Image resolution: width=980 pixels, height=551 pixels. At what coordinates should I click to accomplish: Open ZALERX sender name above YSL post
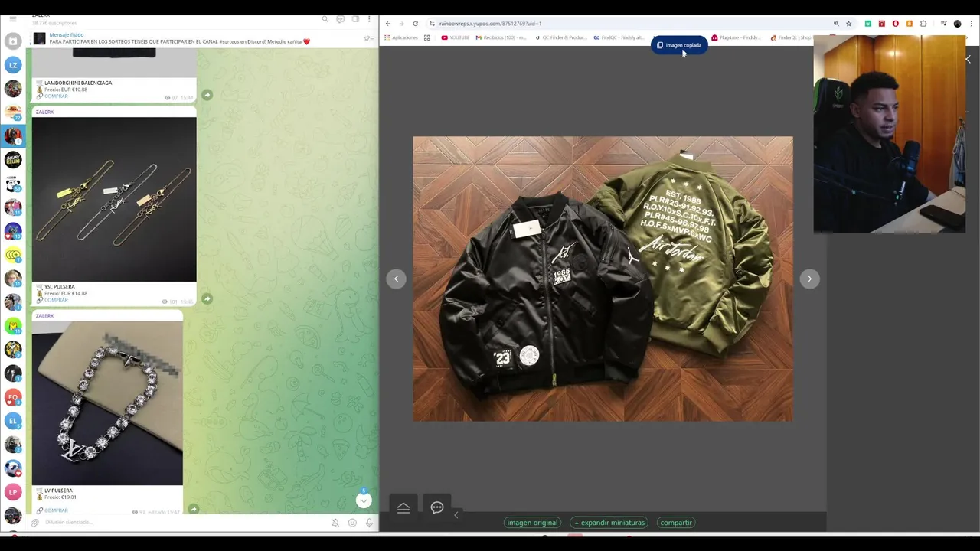[x=44, y=112]
